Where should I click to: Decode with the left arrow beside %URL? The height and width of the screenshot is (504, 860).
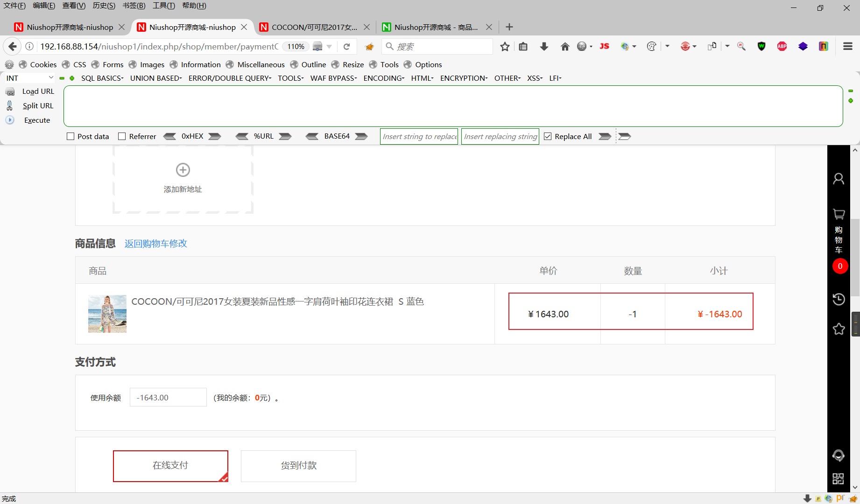coord(242,136)
